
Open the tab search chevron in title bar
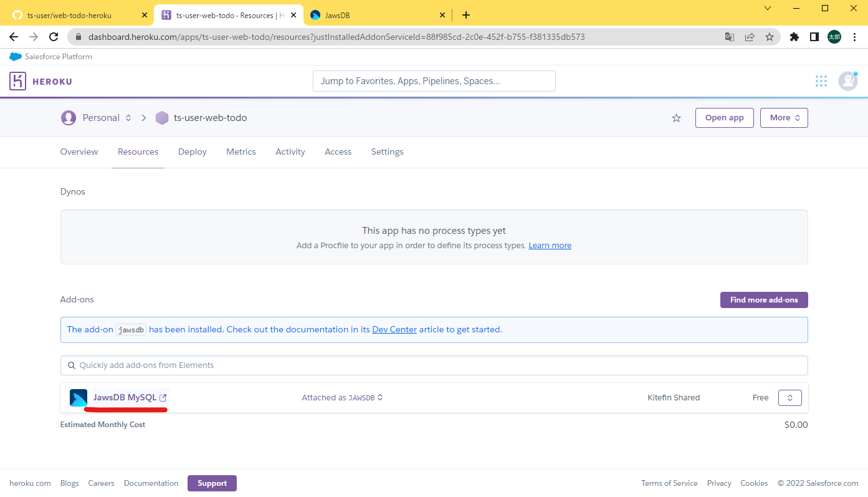(767, 8)
